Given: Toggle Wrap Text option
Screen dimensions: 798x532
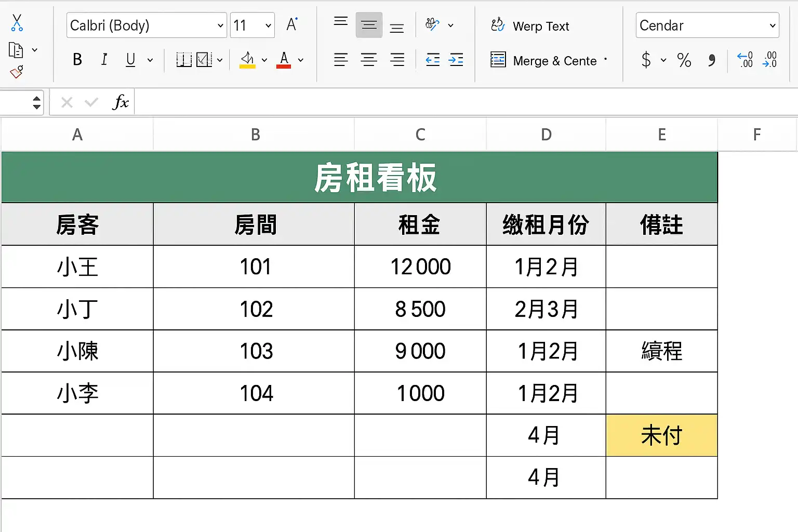Looking at the screenshot, I should tap(530, 26).
